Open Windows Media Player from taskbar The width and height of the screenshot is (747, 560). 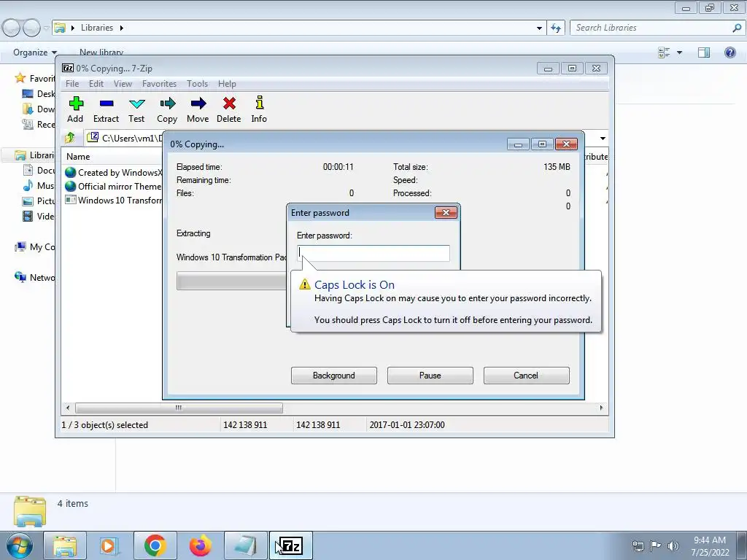point(109,545)
